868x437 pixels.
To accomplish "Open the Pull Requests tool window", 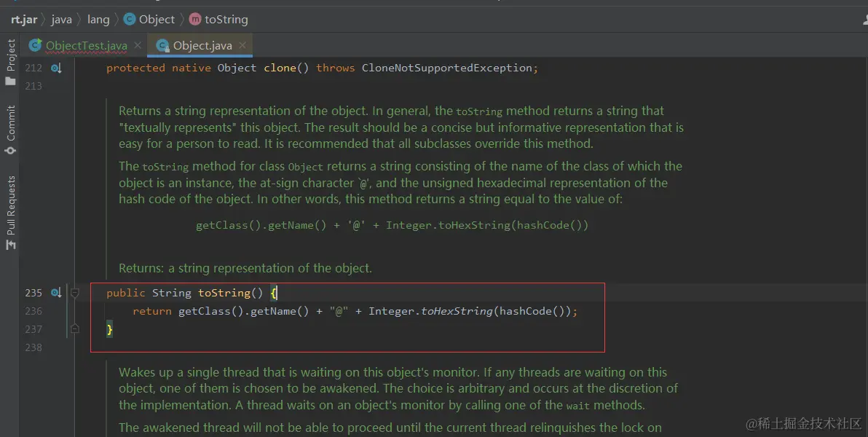I will click(x=10, y=213).
